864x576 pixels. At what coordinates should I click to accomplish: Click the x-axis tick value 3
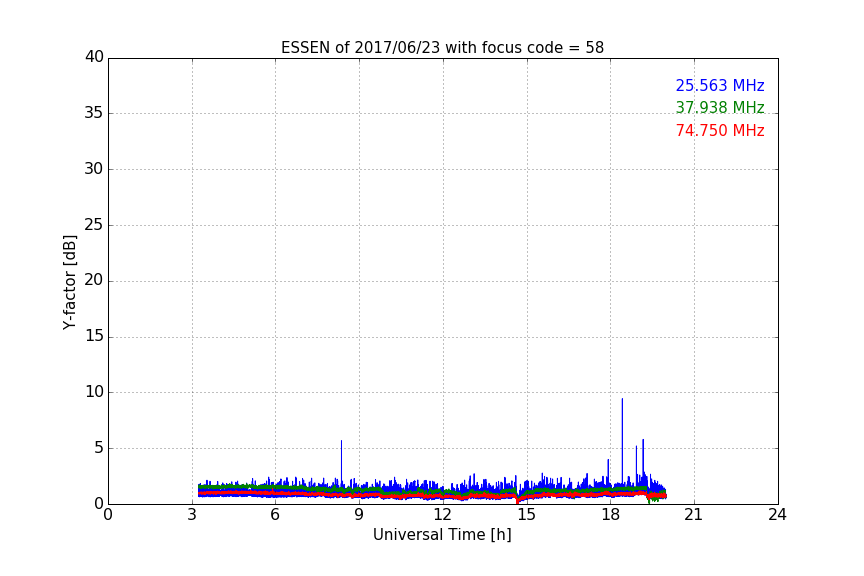[x=192, y=515]
